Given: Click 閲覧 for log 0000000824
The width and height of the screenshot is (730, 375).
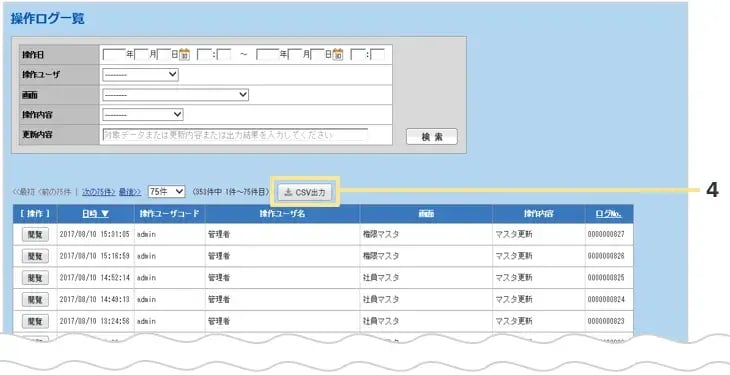Looking at the screenshot, I should [35, 300].
